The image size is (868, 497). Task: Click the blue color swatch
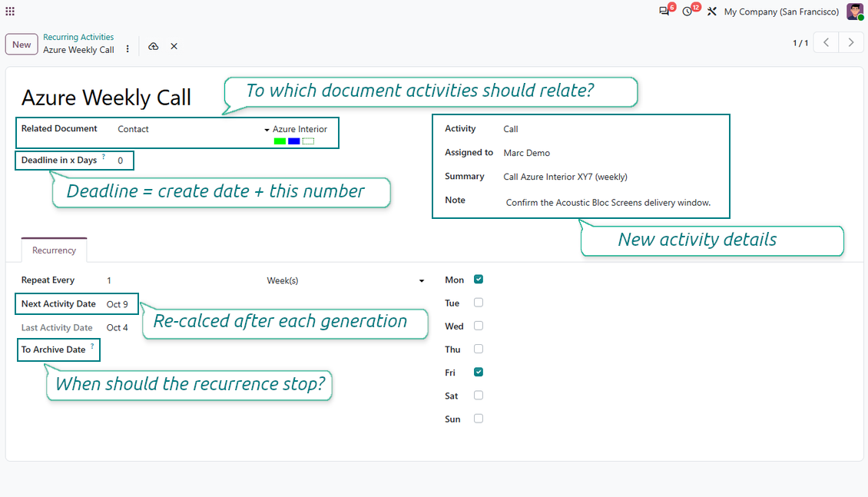pos(294,141)
